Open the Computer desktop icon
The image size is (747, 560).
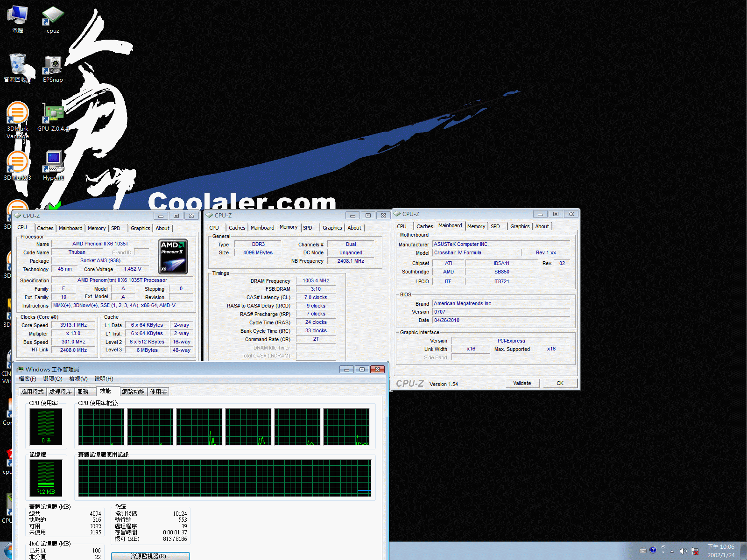point(18,19)
